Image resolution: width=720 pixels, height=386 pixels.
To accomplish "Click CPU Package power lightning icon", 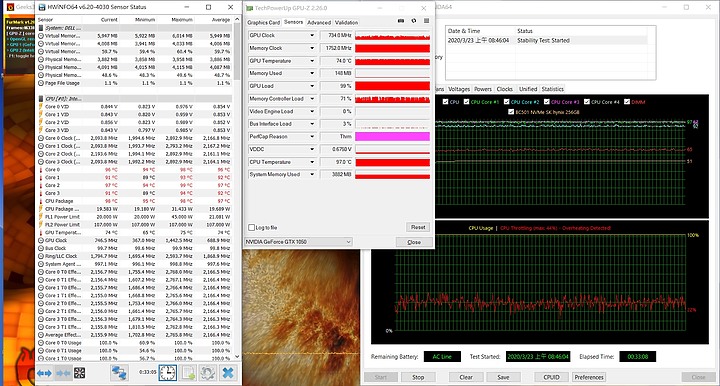I will [x=41, y=209].
